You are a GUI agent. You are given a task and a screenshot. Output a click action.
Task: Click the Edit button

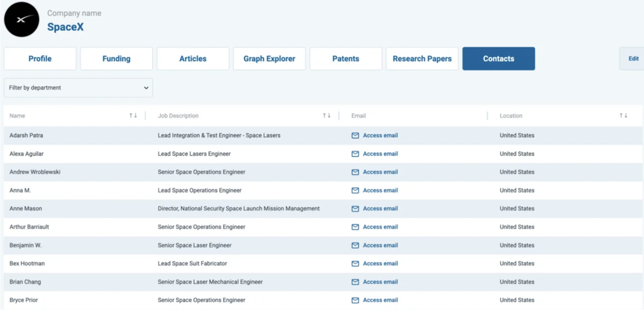click(x=632, y=59)
